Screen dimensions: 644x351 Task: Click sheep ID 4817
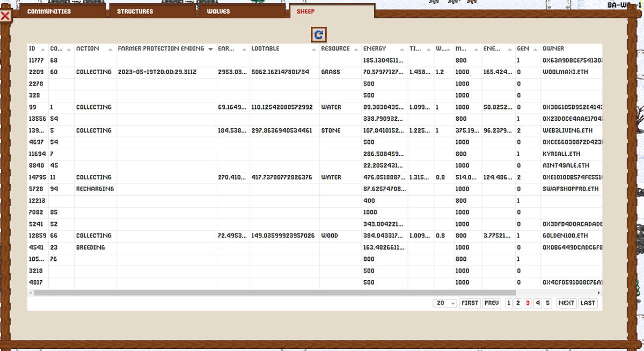pyautogui.click(x=38, y=282)
